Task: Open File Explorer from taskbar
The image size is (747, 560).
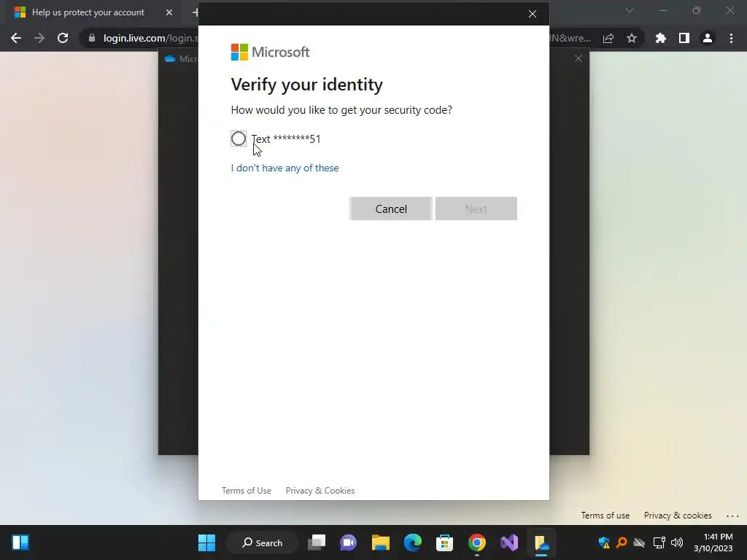Action: (x=381, y=542)
